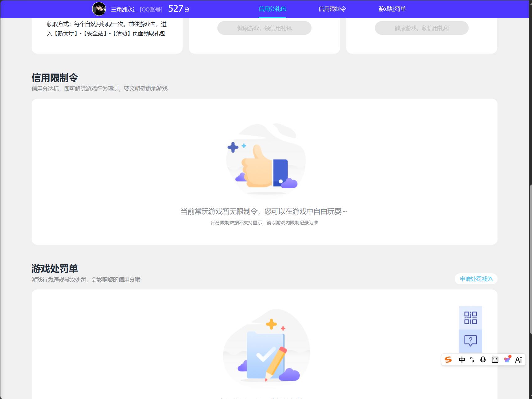This screenshot has height=399, width=532.
Task: Toggle punctuation mode in the Sogou toolbar
Action: point(472,360)
